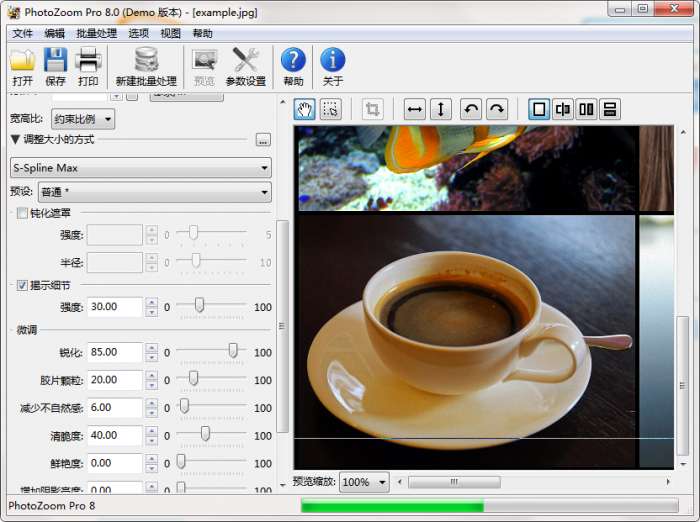Click the ellipsis button beside resize method heading
Viewport: 700px width, 522px height.
[x=263, y=140]
